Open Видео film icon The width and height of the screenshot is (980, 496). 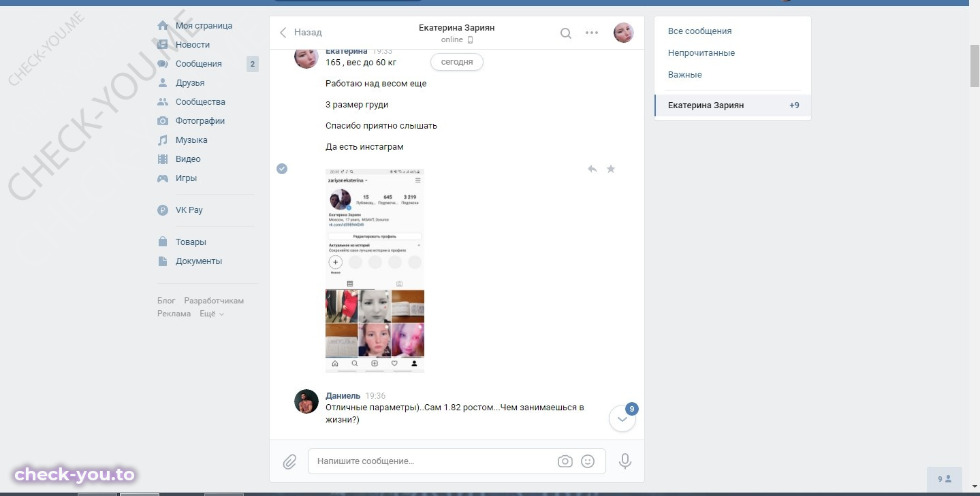tap(163, 159)
